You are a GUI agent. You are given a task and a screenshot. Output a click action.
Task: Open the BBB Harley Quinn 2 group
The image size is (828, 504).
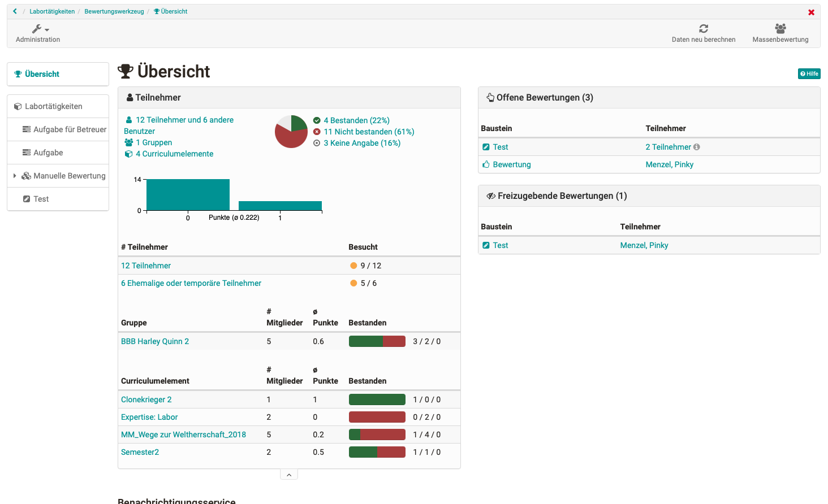coord(155,341)
